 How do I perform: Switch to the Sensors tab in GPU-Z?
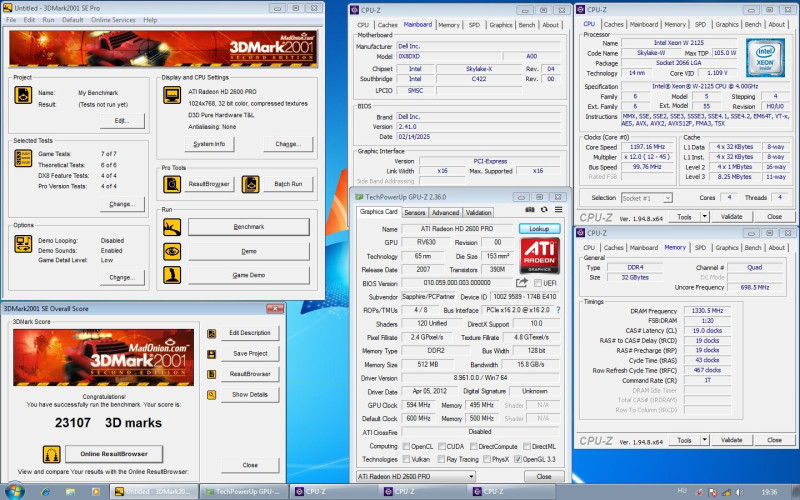[x=414, y=212]
